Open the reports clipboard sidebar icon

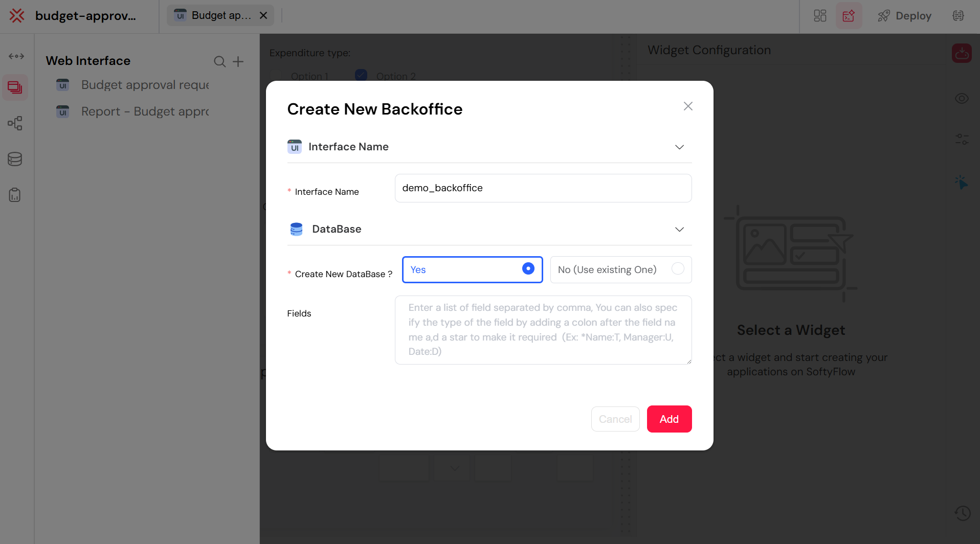[x=15, y=195]
